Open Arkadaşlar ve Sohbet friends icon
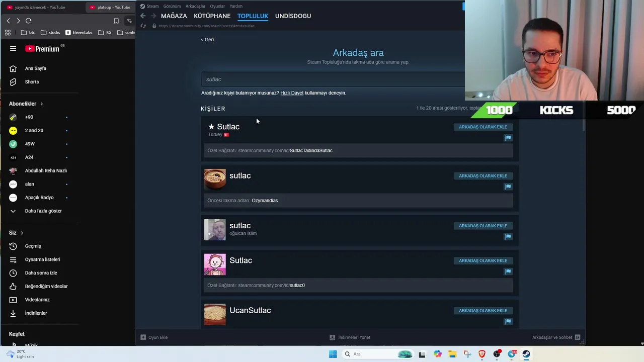Screen dimensions: 644x362 [578, 337]
